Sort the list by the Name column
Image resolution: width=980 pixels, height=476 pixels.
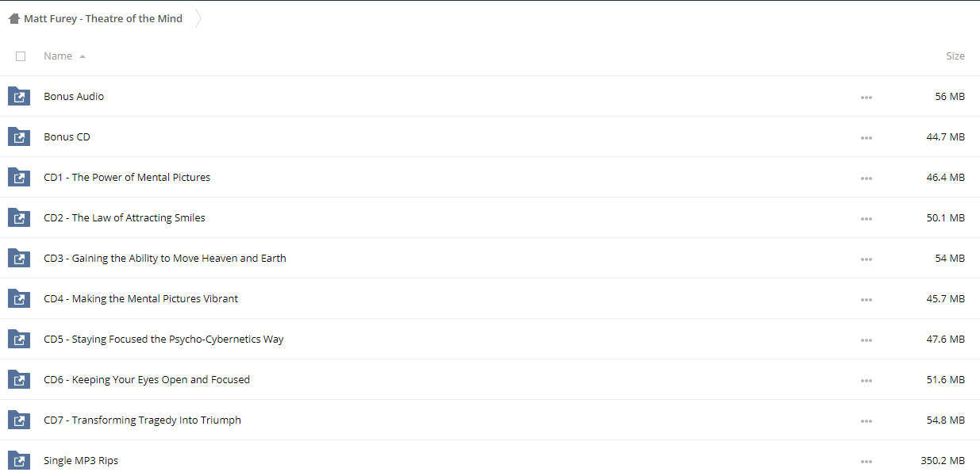coord(58,56)
